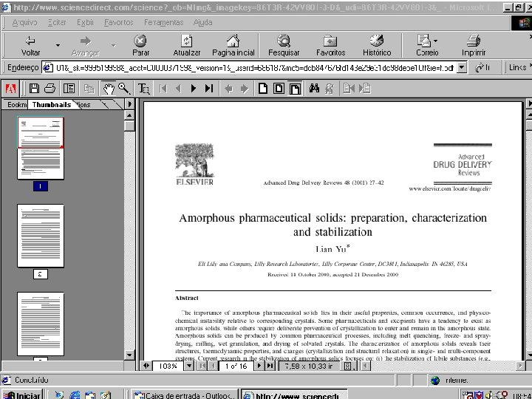
Task: Click thumbnails pane scroll up arrow
Action: pos(129,115)
